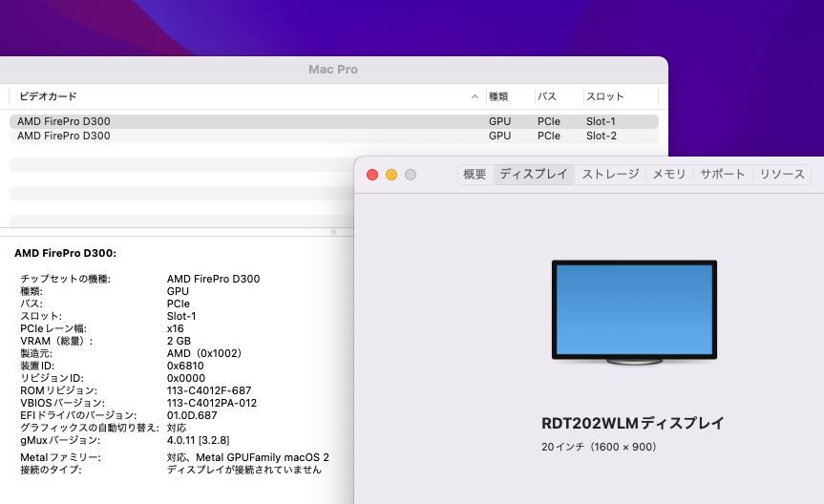Click the gMux version 4.0.11 [3.2.8]

(198, 440)
